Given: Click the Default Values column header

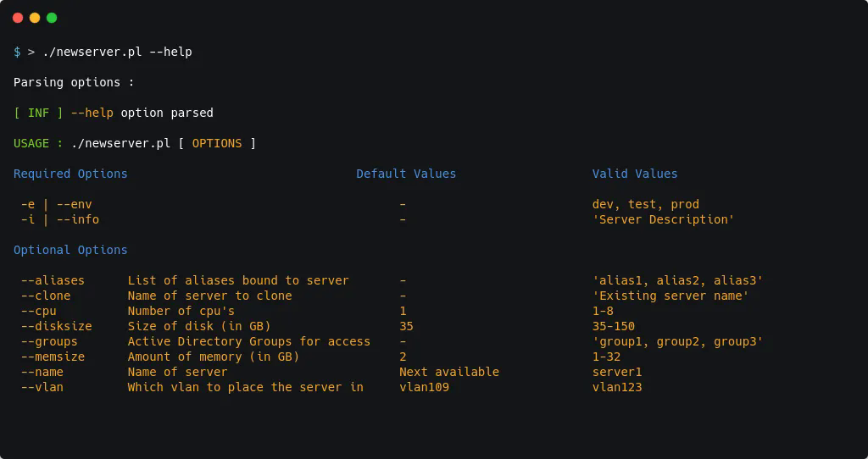Looking at the screenshot, I should pos(406,174).
